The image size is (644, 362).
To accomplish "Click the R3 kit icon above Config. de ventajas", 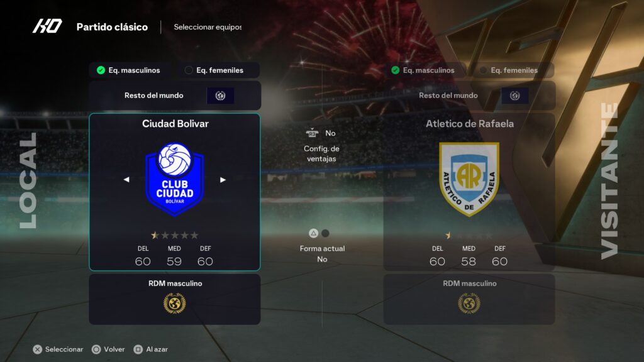I will pos(312,133).
